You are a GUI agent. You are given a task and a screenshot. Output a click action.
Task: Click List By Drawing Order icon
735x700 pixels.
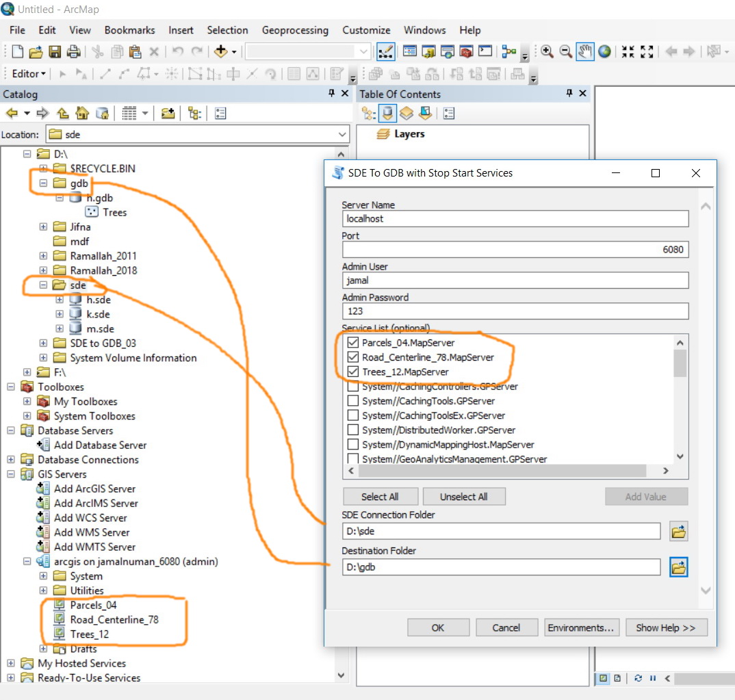(x=368, y=114)
